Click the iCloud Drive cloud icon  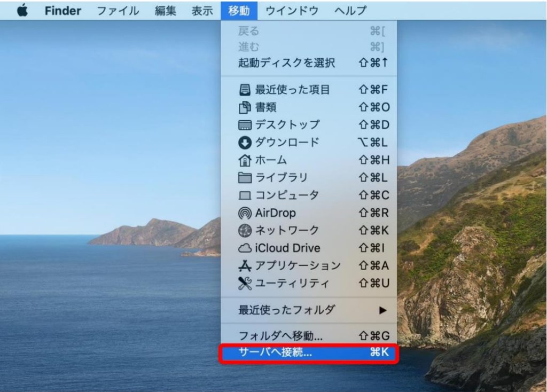[245, 248]
